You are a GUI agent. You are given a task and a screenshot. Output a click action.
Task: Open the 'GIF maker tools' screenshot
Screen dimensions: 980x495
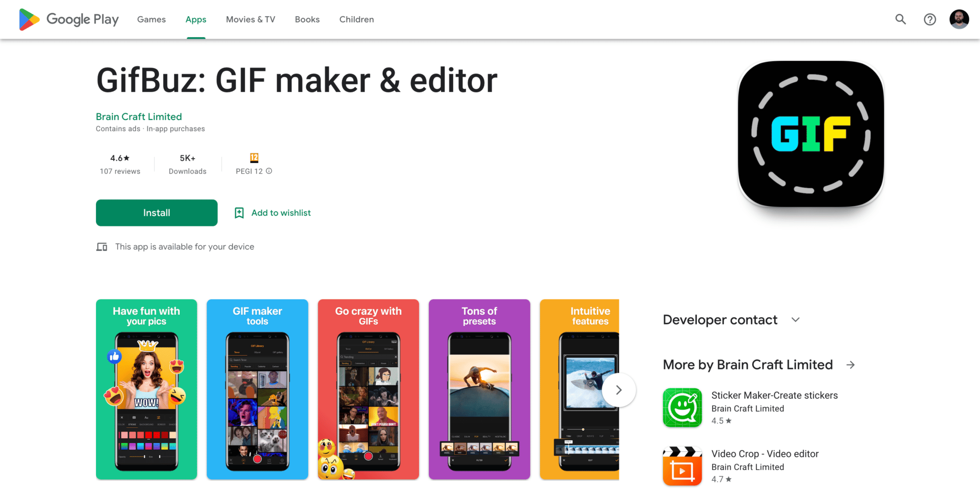tap(257, 389)
